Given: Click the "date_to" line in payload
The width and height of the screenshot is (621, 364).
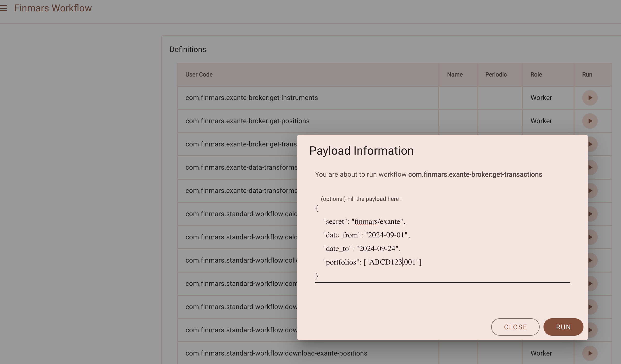Looking at the screenshot, I should pos(362,249).
